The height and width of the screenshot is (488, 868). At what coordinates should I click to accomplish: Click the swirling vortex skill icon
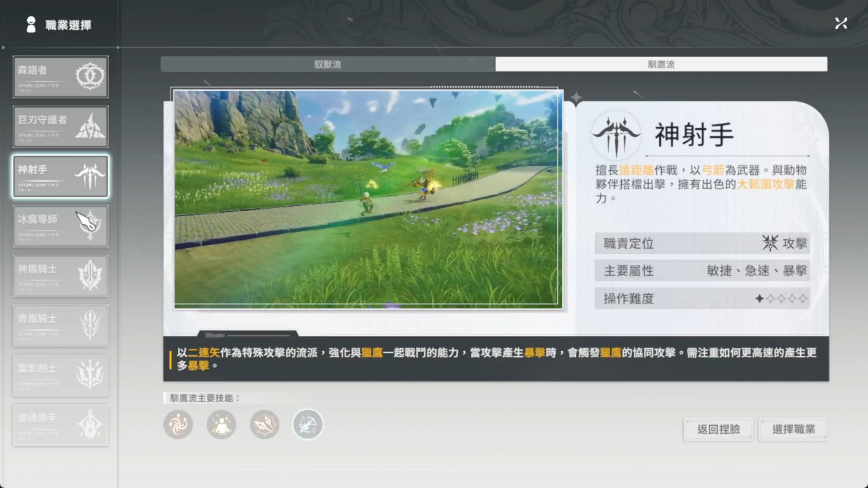[178, 425]
